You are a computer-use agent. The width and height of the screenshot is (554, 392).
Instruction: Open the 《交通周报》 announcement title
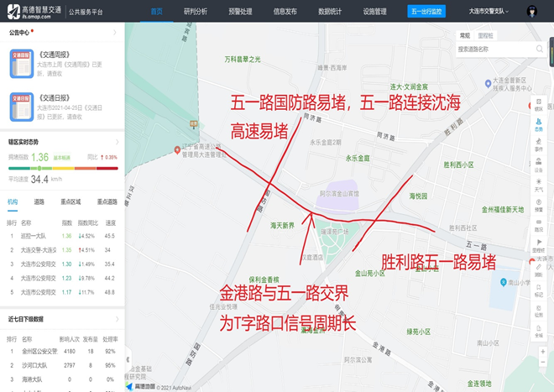55,55
